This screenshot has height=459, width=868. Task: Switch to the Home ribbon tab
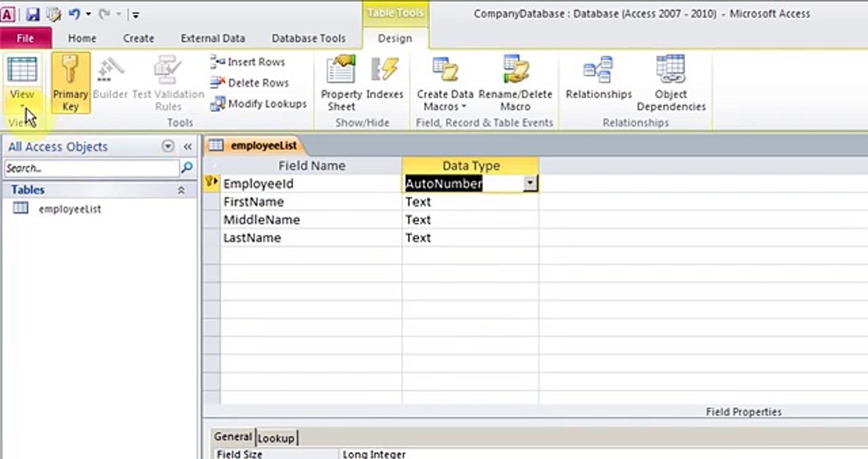point(82,38)
